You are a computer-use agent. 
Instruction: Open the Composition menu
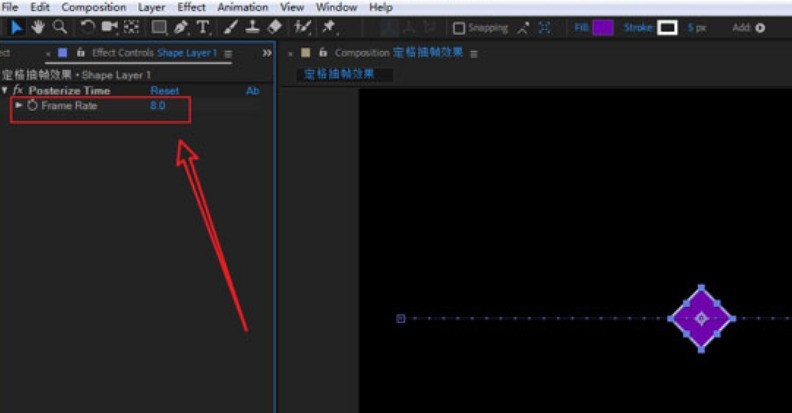pos(93,7)
